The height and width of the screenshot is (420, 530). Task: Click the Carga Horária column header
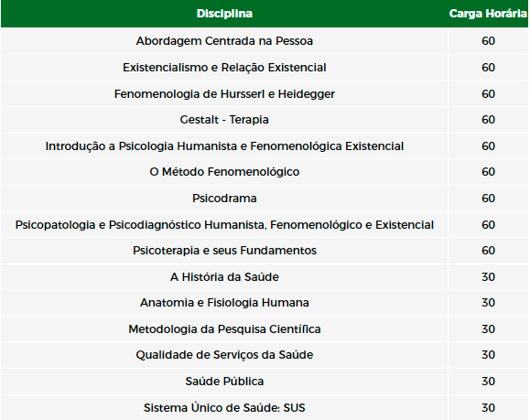(488, 14)
